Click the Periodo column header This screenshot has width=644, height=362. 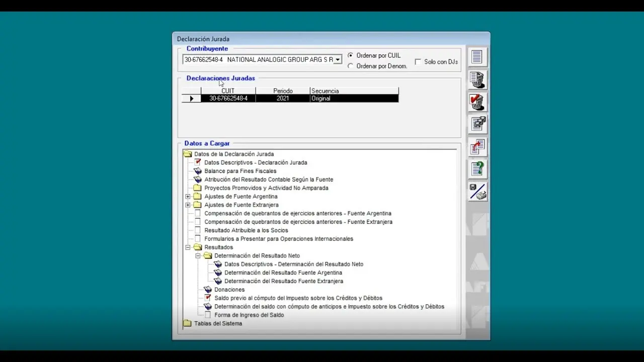(x=283, y=91)
